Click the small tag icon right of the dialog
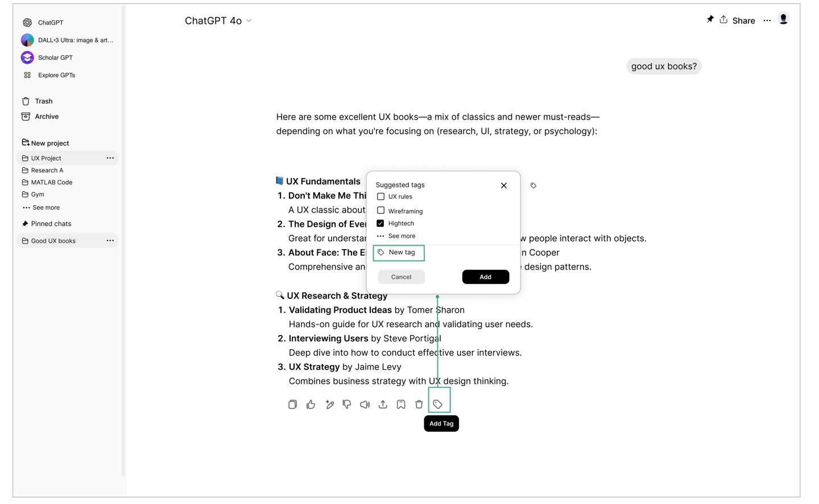Image resolution: width=819 pixels, height=504 pixels. click(533, 185)
